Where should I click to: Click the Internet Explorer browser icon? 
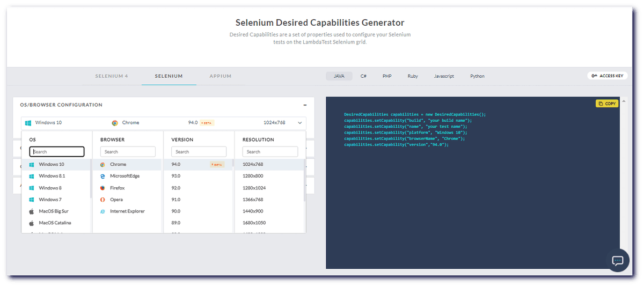[x=103, y=211]
